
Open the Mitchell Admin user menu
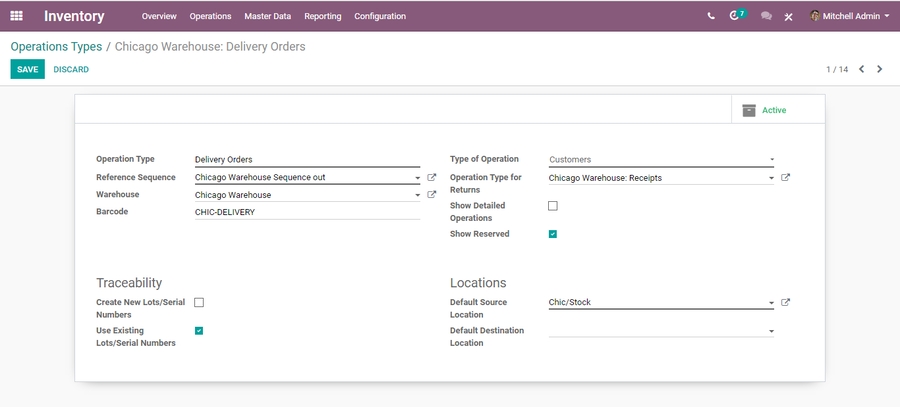850,16
